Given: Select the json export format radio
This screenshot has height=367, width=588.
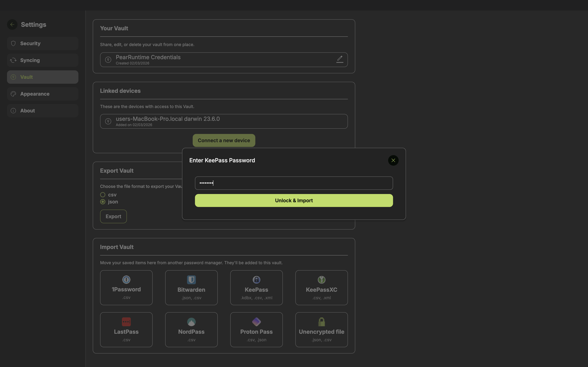Looking at the screenshot, I should tap(103, 202).
